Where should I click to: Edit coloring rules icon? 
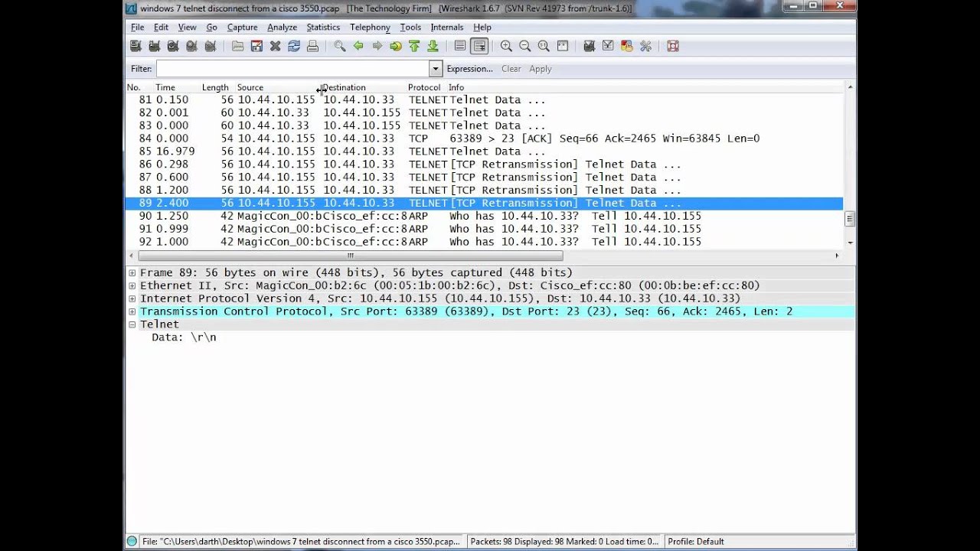627,46
